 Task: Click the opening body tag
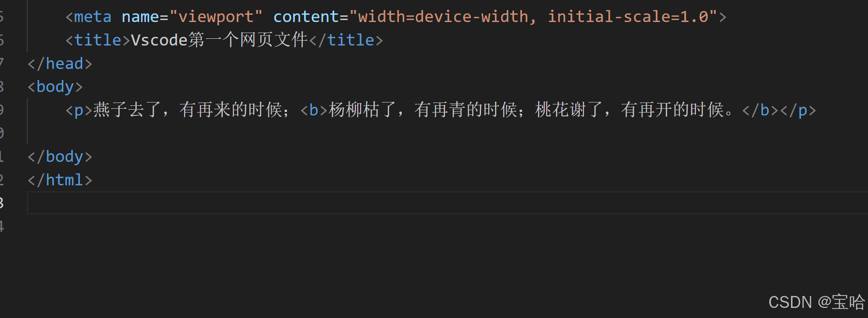tap(55, 87)
